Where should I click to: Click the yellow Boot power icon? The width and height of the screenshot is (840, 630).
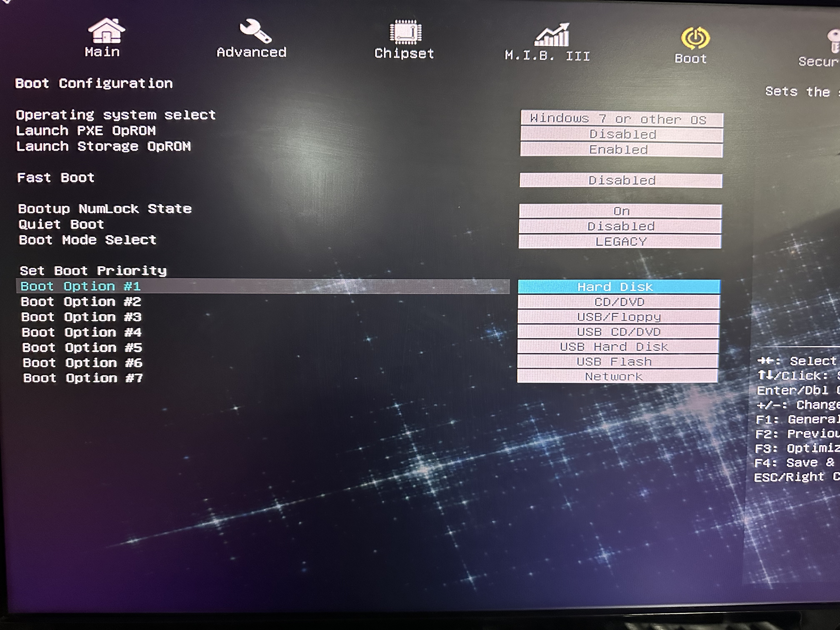(695, 38)
